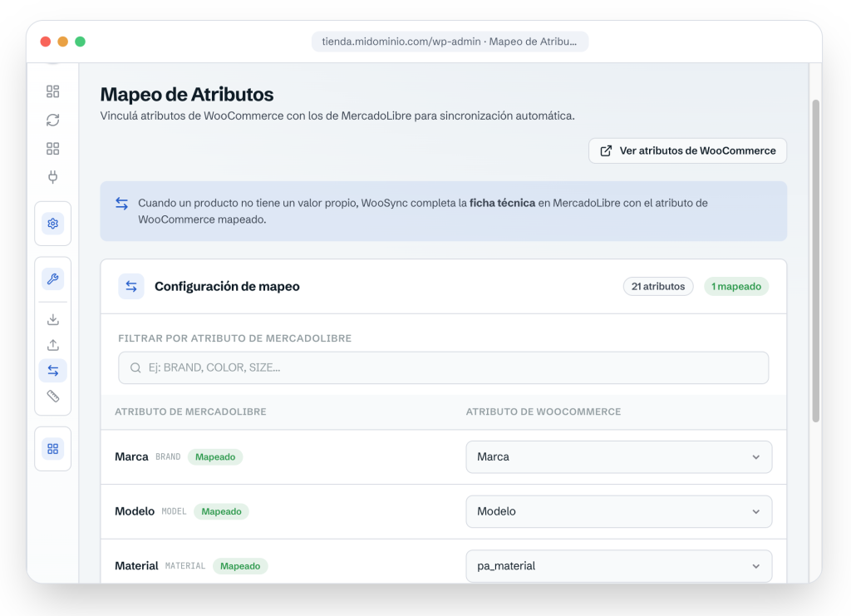The width and height of the screenshot is (851, 616).
Task: Click the swap-arrows icon in the info banner
Action: (121, 204)
